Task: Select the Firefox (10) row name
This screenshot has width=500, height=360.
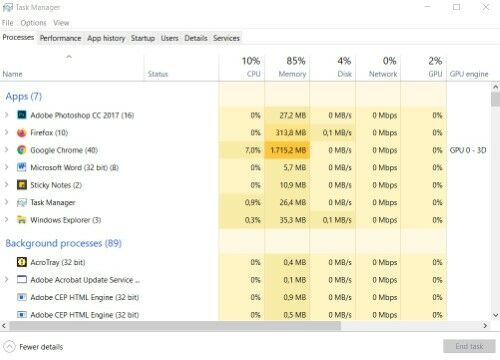Action: 49,133
